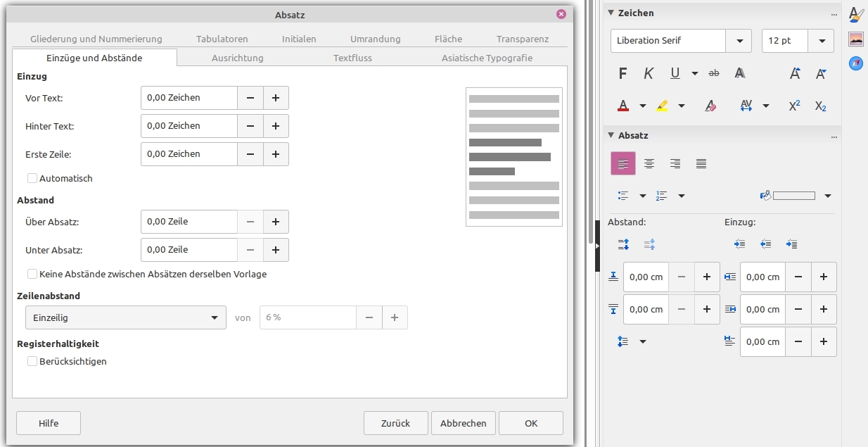Collapse the Zeichen sidebar section
Image resolution: width=868 pixels, height=447 pixels.
pyautogui.click(x=611, y=13)
